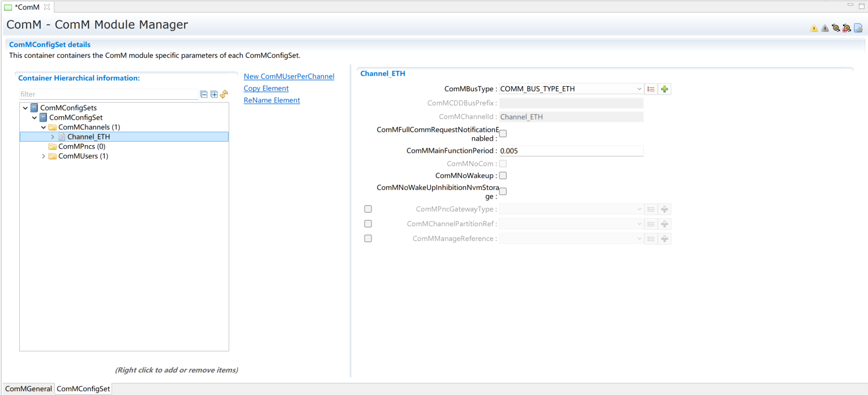The height and width of the screenshot is (395, 868).
Task: Click the red list icon beside ComMBusType
Action: coord(651,89)
